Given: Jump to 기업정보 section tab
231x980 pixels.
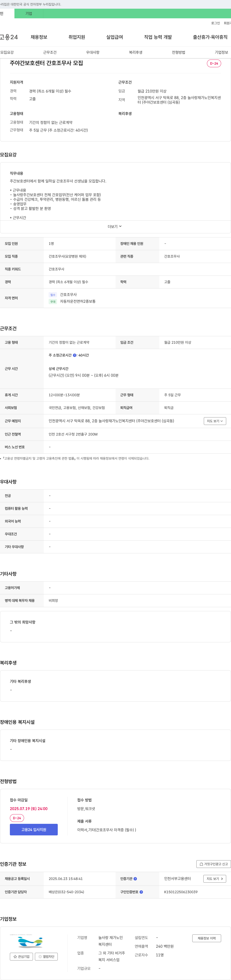Looking at the screenshot, I should (x=222, y=52).
